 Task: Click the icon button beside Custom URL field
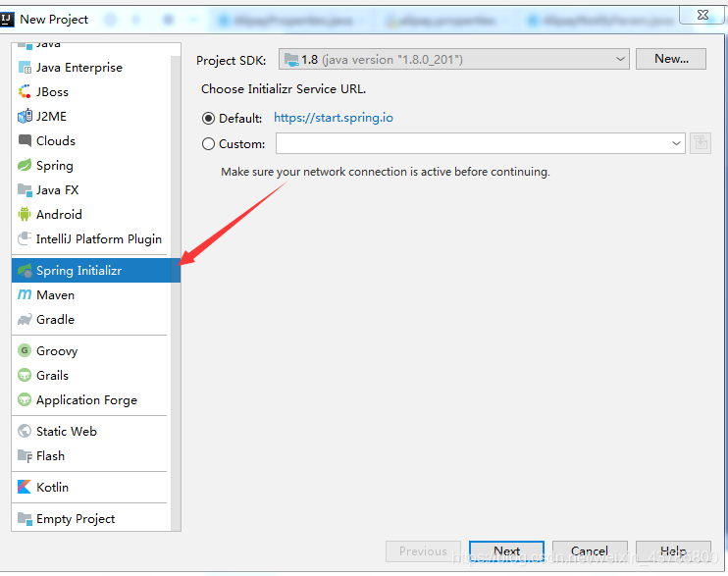coord(701,143)
